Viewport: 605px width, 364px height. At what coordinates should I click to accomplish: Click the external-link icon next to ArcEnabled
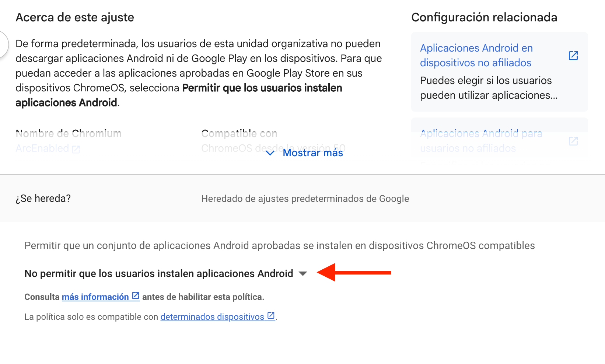[76, 149]
